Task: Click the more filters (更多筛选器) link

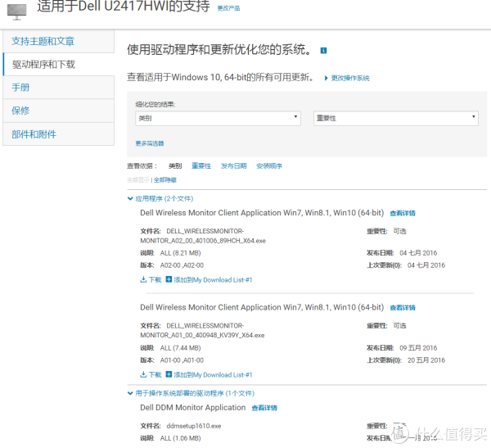Action: (x=150, y=143)
